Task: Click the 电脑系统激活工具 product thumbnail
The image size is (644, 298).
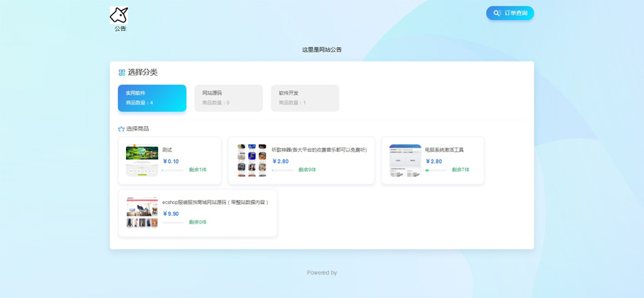Action: point(405,160)
